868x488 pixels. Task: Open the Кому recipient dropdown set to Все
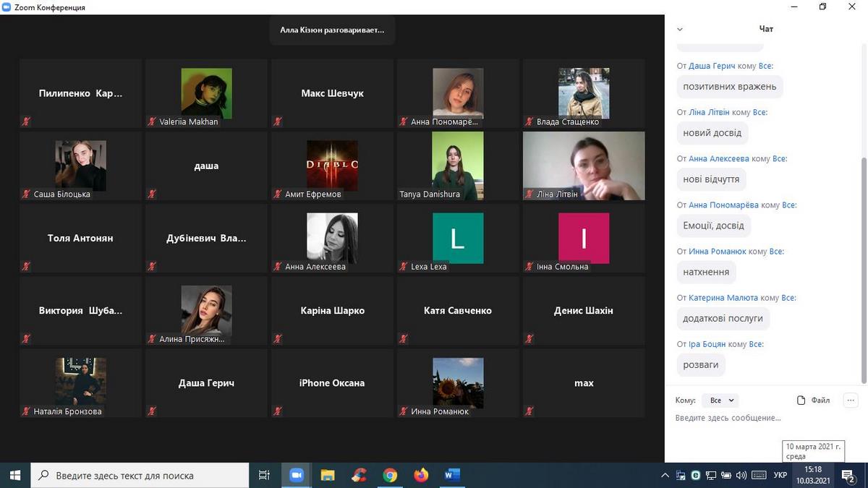[x=721, y=400]
